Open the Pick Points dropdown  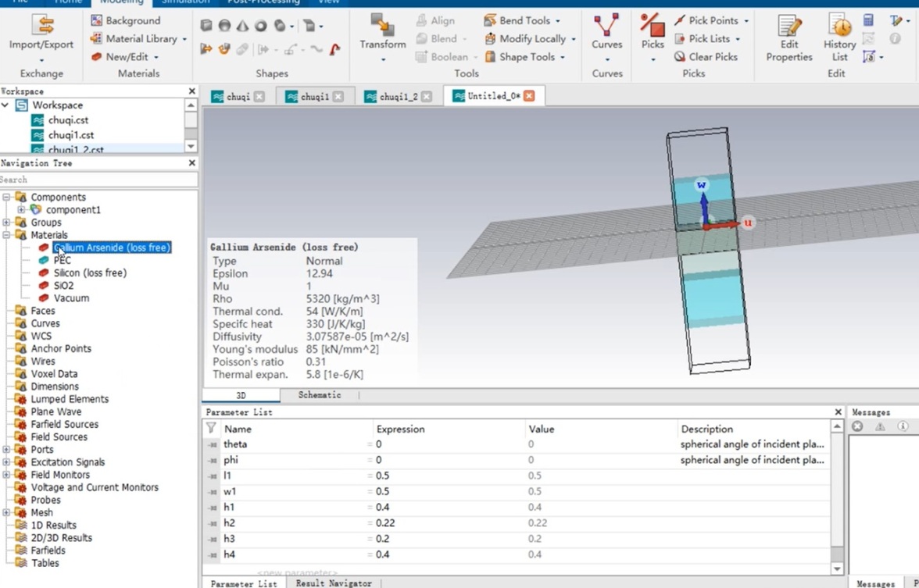712,20
